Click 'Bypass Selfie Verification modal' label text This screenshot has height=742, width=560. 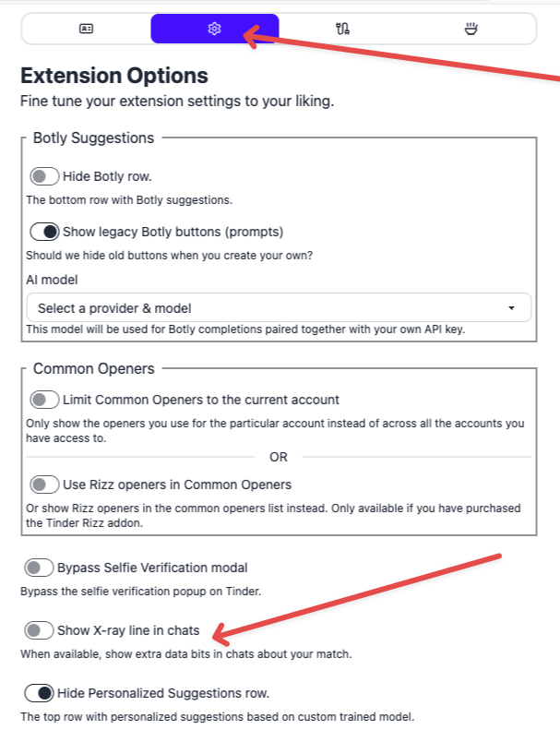click(x=152, y=568)
